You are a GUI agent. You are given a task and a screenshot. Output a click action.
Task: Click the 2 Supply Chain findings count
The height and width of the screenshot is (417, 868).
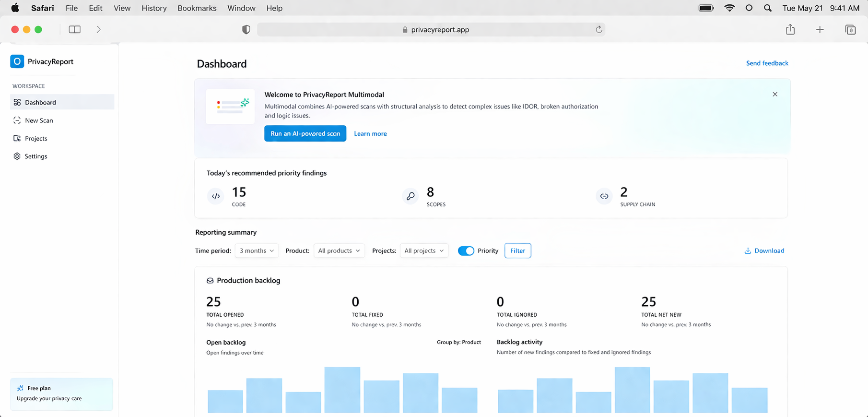click(624, 192)
